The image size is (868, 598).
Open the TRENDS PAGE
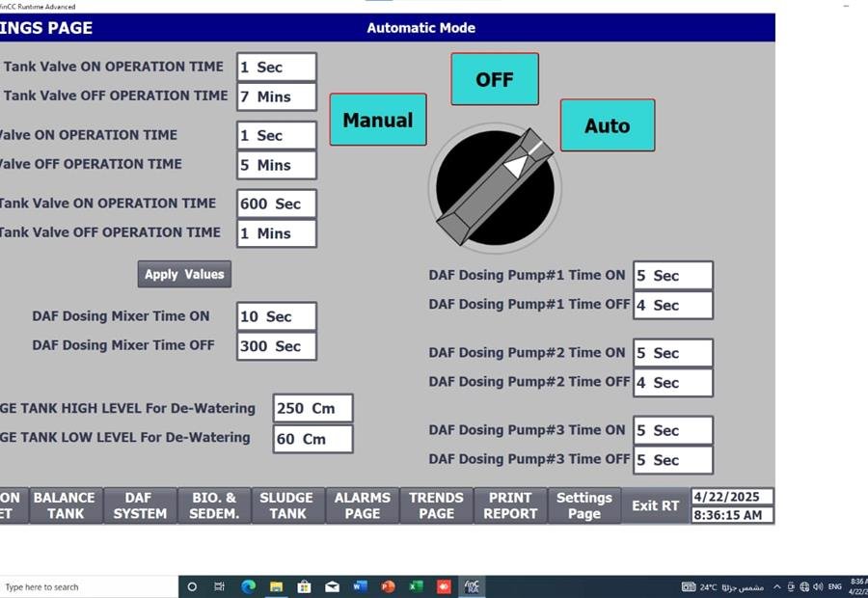pos(436,505)
